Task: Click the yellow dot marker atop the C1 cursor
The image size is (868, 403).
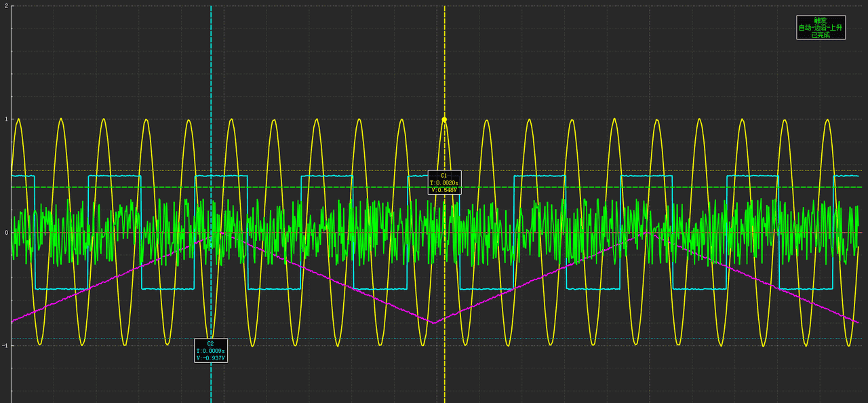Action: [444, 119]
